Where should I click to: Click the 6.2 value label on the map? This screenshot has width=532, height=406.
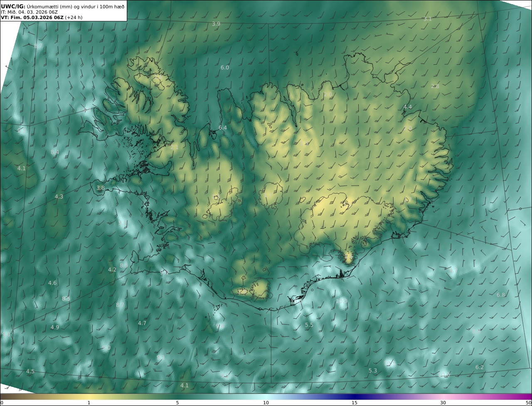(480, 367)
